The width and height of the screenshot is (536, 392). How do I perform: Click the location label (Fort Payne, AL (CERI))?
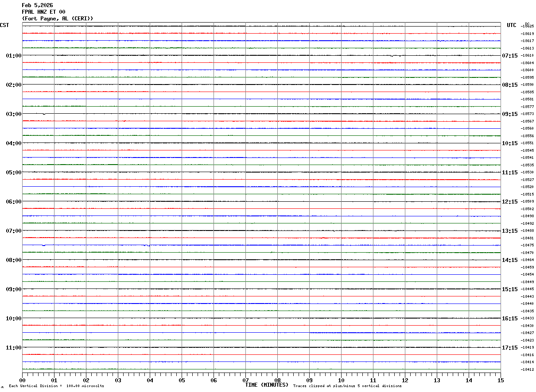[58, 19]
